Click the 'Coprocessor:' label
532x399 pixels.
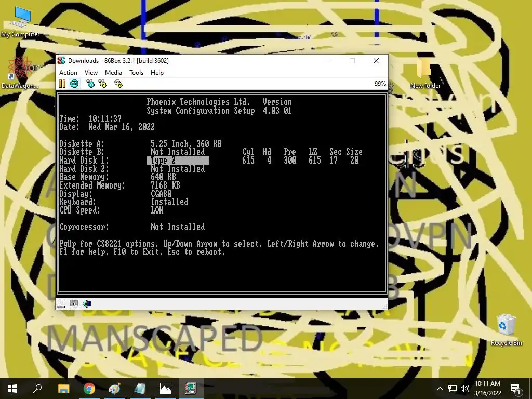pos(84,227)
